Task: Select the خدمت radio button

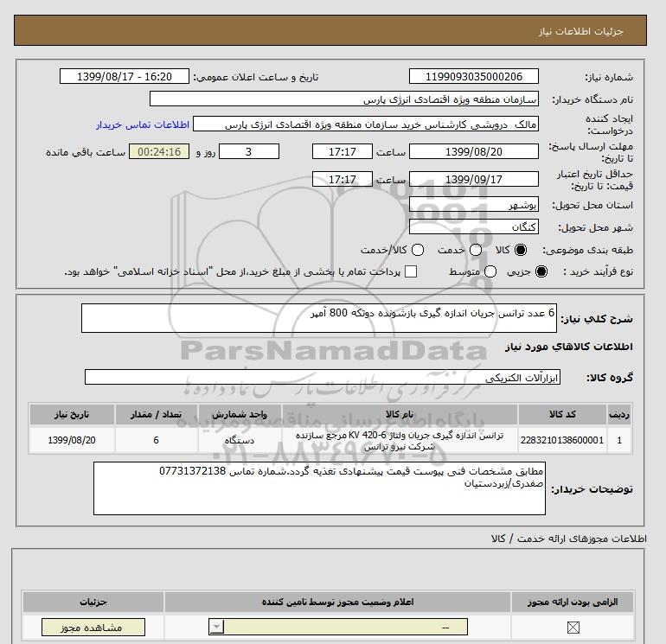Action: tap(476, 250)
